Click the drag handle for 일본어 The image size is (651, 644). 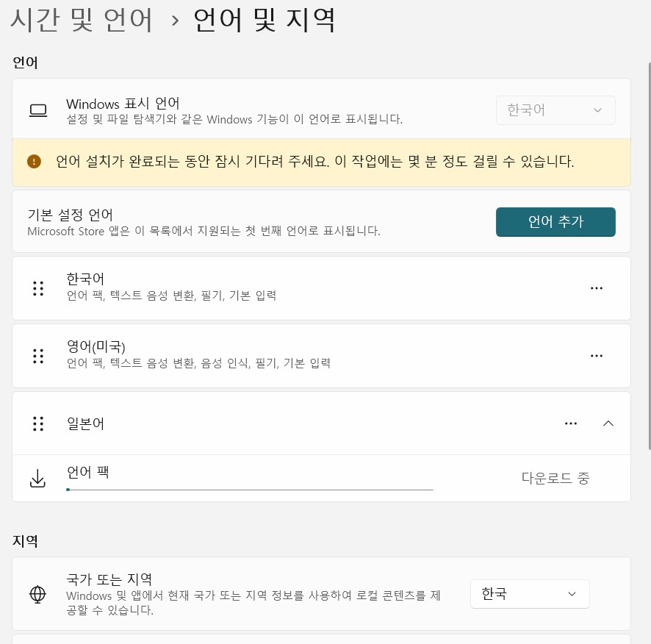37,423
